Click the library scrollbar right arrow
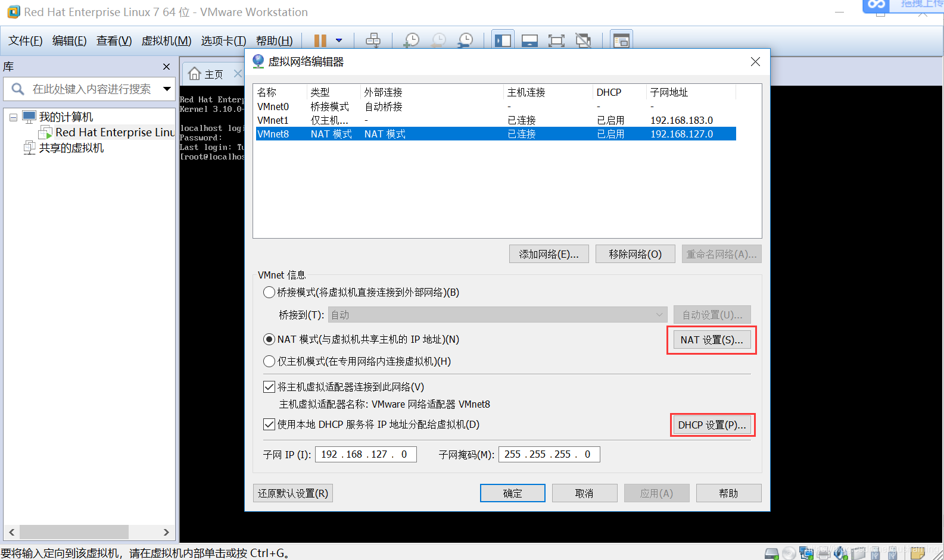944x560 pixels. point(166,532)
